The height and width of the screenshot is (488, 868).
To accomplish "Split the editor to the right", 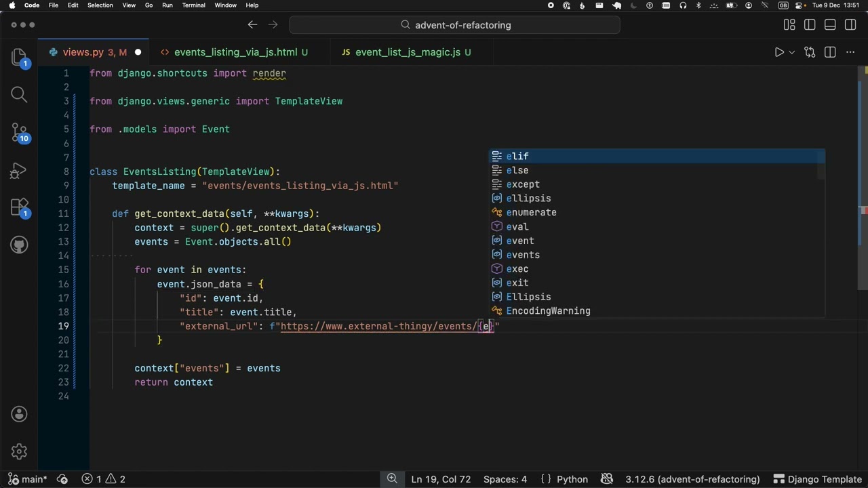I will [830, 52].
